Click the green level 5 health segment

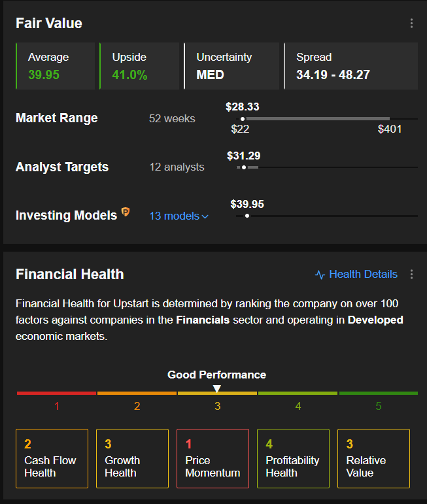tap(378, 393)
